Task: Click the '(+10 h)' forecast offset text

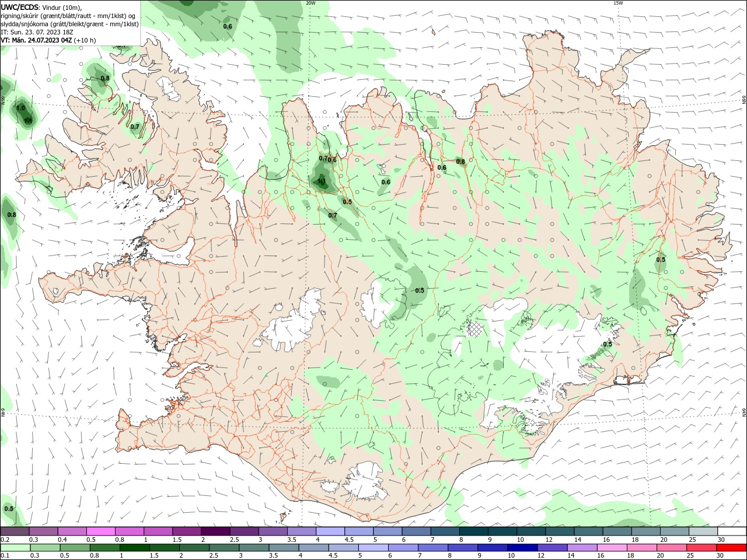Action: 85,40
